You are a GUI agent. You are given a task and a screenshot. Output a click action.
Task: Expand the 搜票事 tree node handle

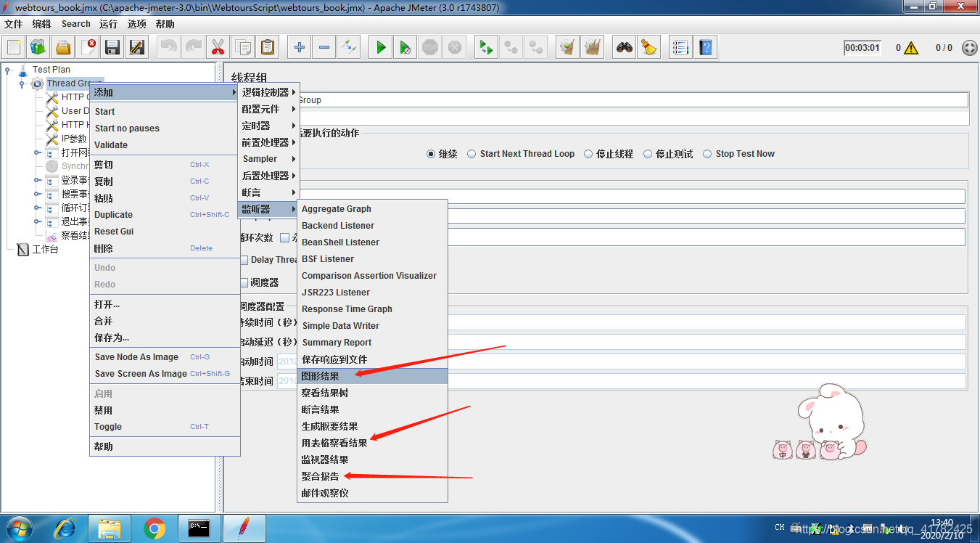click(36, 194)
